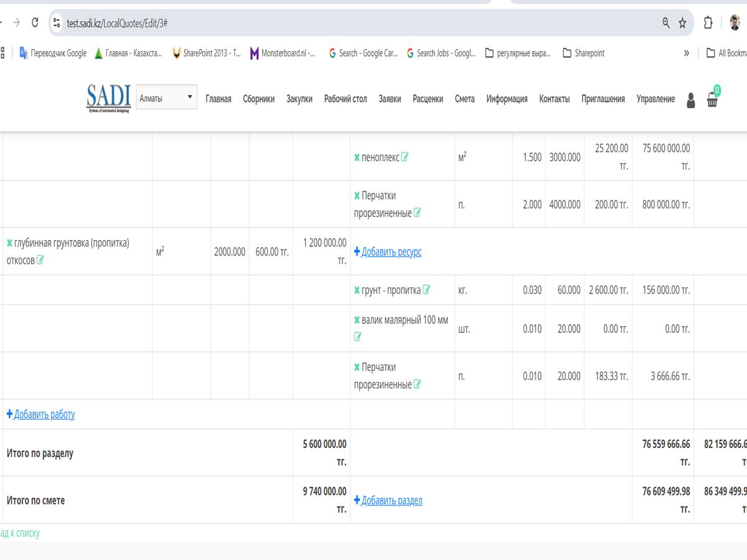Remove валик малярный 100 мм resource
This screenshot has height=560, width=747.
click(357, 320)
